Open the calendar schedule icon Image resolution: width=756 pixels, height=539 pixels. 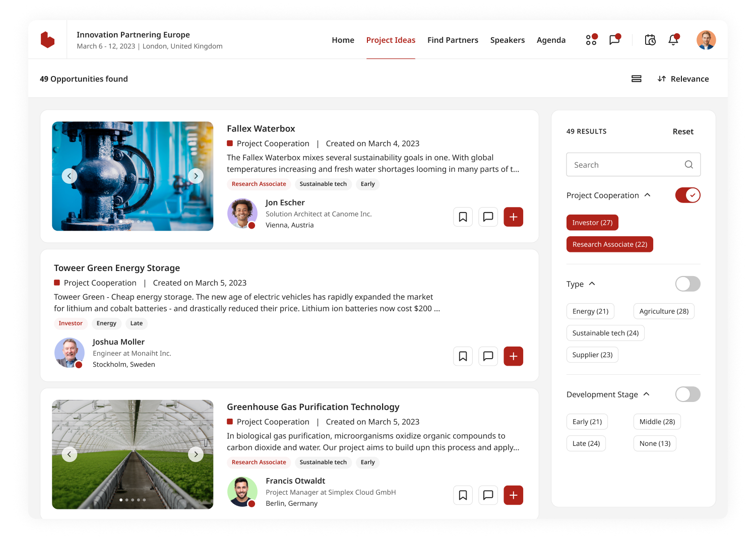coord(650,40)
